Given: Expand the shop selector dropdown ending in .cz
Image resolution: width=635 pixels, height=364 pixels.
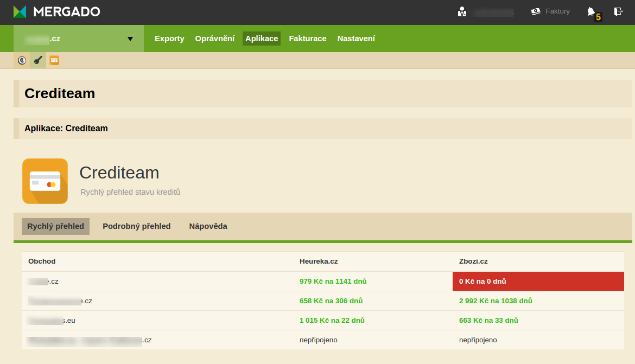Looking at the screenshot, I should 79,39.
